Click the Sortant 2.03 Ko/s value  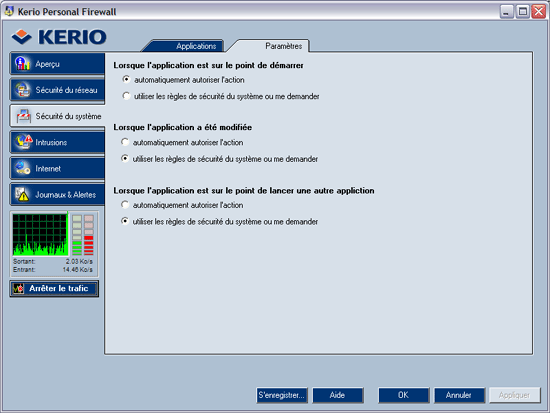(79, 261)
